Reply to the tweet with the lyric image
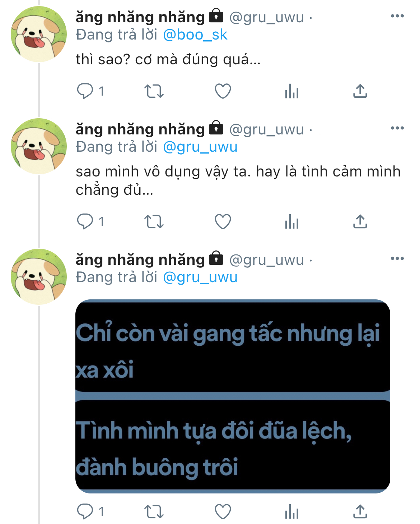Image resolution: width=420 pixels, height=524 pixels. tap(85, 511)
